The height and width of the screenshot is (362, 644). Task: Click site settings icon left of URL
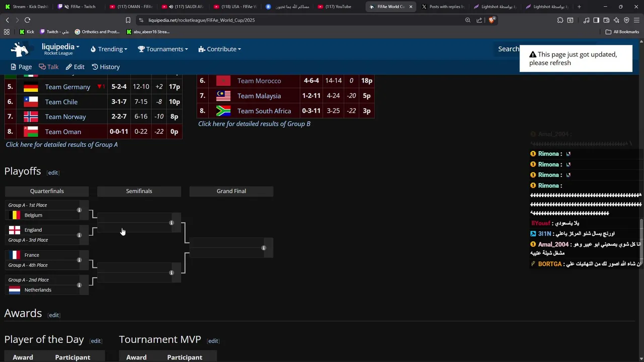pyautogui.click(x=141, y=20)
